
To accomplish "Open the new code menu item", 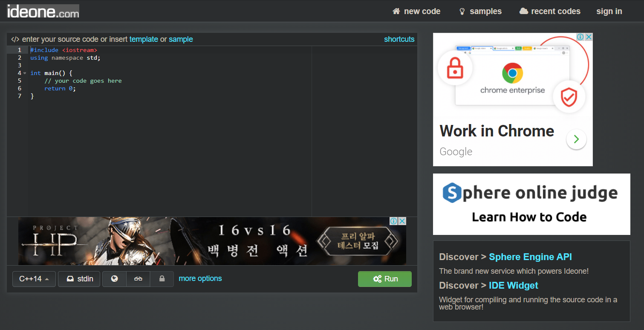I will 416,12.
